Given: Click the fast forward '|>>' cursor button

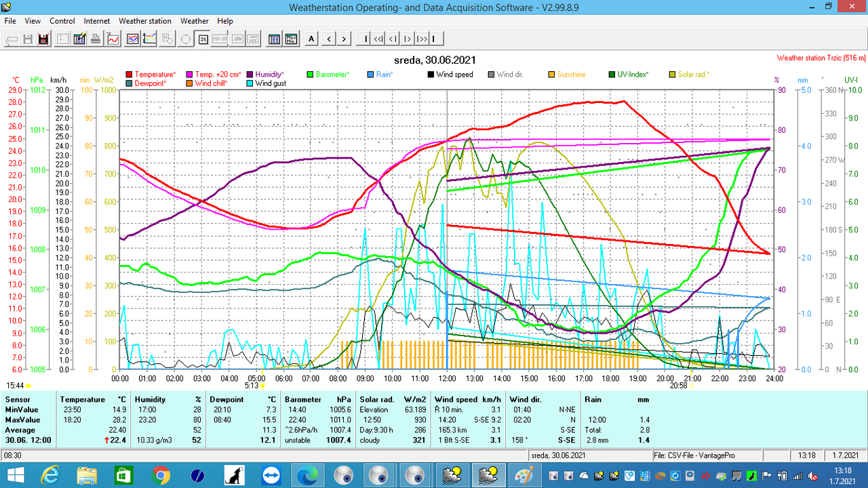Looking at the screenshot, I should (x=422, y=39).
